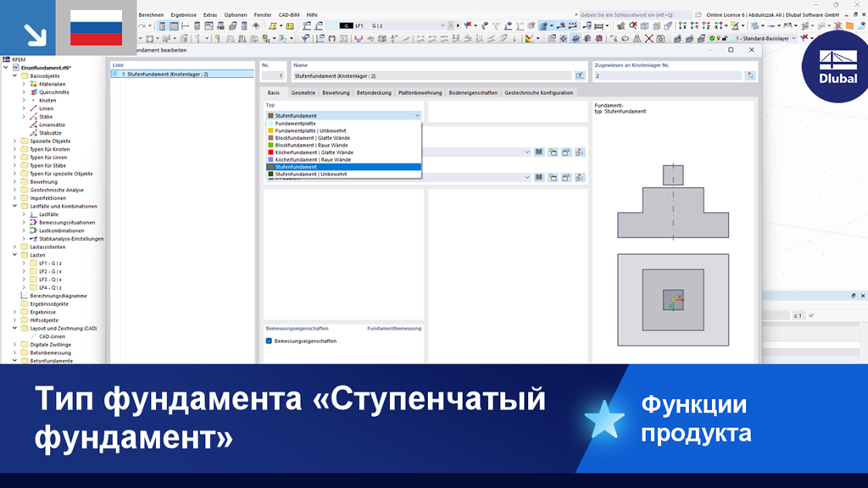
Task: Switch to the Geometrie tab
Action: pos(303,92)
